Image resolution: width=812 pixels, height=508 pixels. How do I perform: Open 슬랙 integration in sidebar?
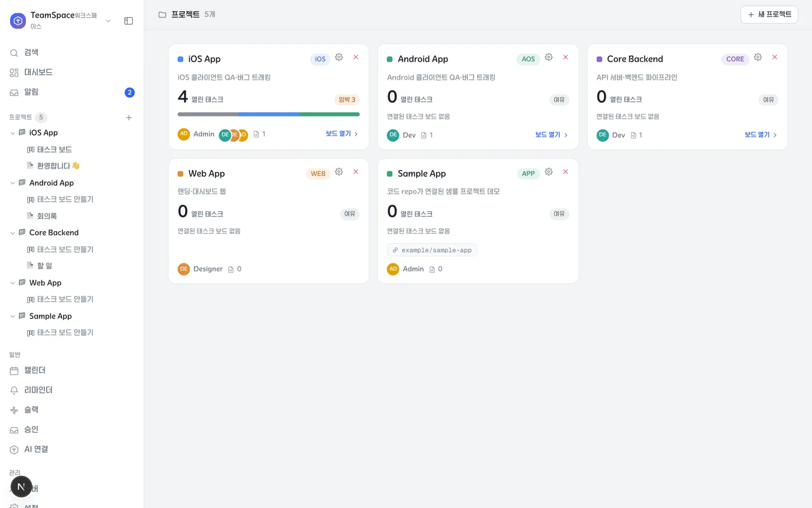click(72, 410)
